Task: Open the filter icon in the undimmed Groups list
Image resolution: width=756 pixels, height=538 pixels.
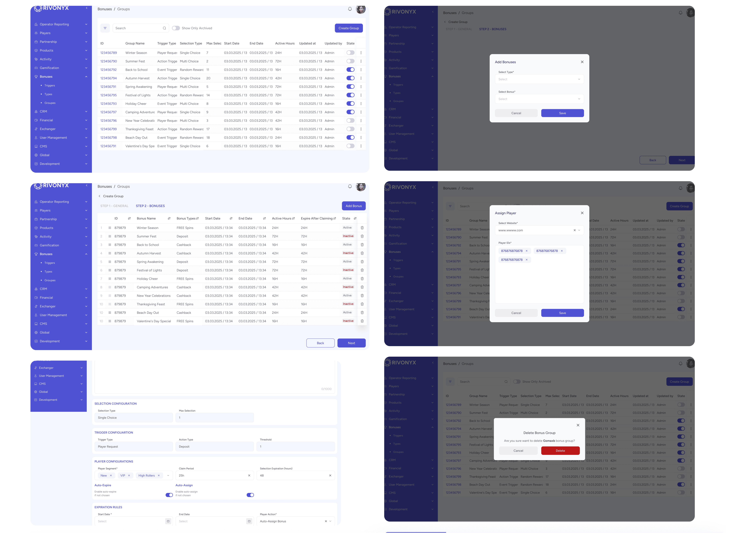Action: (105, 28)
